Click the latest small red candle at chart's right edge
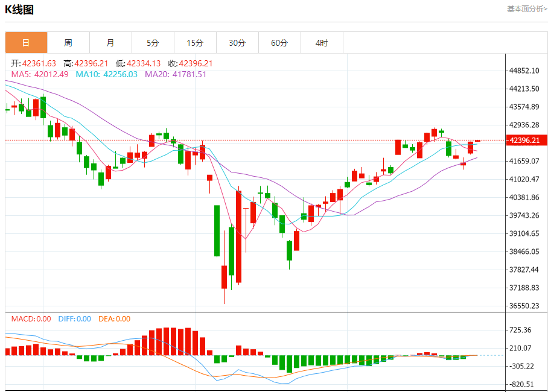The width and height of the screenshot is (551, 392). tap(477, 141)
